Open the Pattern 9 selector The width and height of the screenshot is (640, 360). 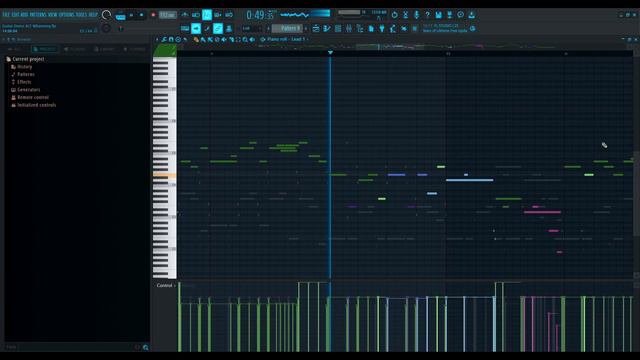(287, 28)
